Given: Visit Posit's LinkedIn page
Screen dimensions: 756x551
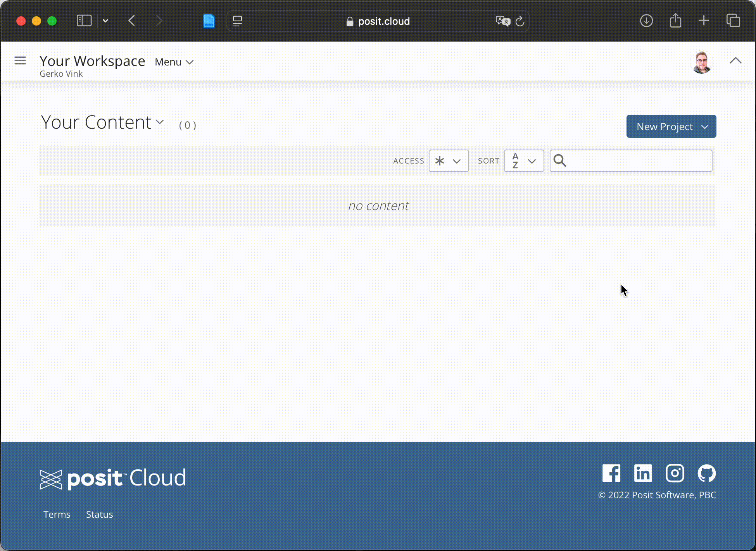Looking at the screenshot, I should tap(643, 473).
